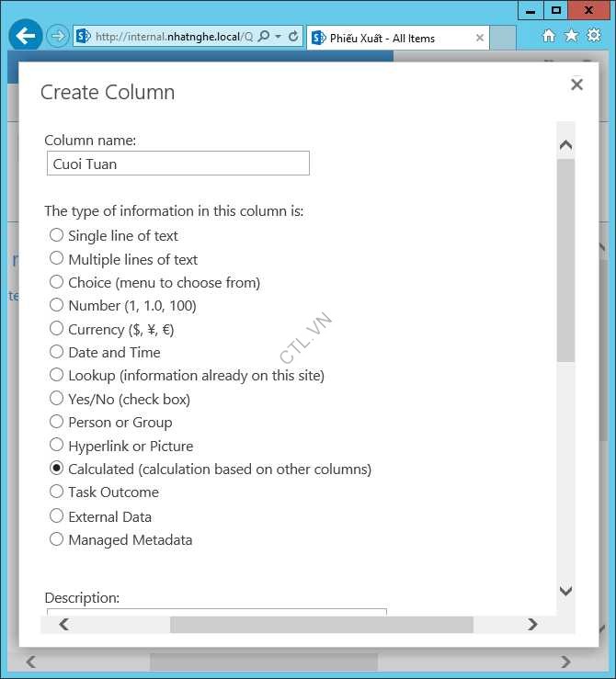This screenshot has width=616, height=679.
Task: Close the Create Column dialog
Action: (x=576, y=85)
